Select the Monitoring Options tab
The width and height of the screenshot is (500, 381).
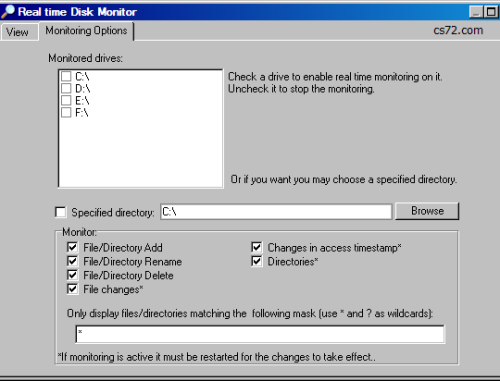86,31
